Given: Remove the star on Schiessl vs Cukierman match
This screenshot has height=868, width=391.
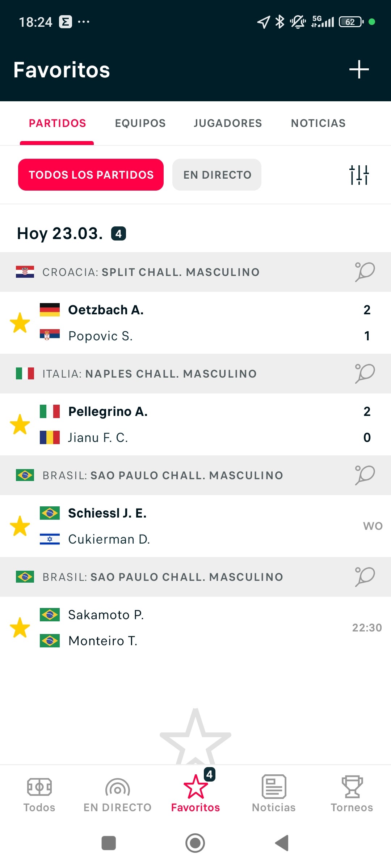Looking at the screenshot, I should (x=20, y=526).
